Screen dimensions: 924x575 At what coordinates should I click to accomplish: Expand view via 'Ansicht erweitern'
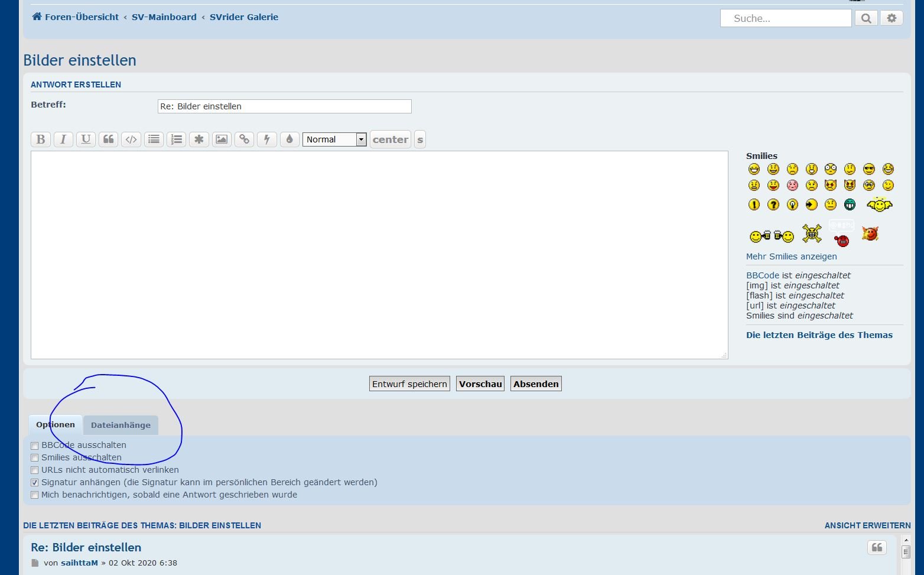coord(867,525)
